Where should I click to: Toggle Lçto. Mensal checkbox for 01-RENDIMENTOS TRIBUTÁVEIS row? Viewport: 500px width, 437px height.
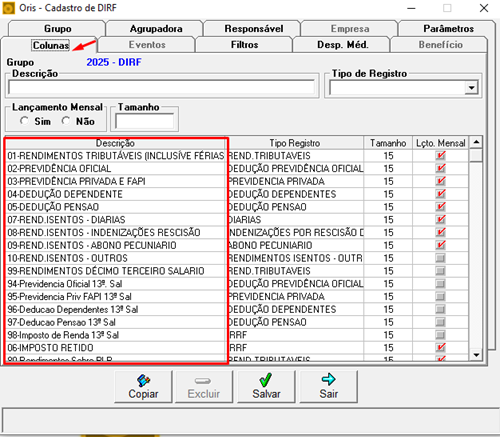[x=441, y=156]
